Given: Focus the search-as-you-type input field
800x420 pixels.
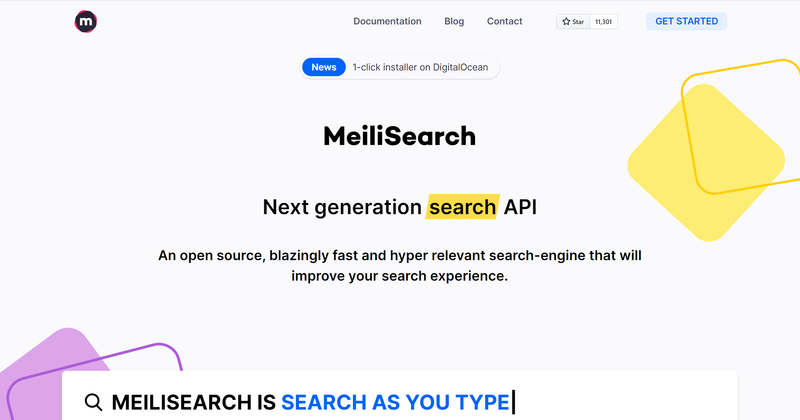Looking at the screenshot, I should coord(399,398).
